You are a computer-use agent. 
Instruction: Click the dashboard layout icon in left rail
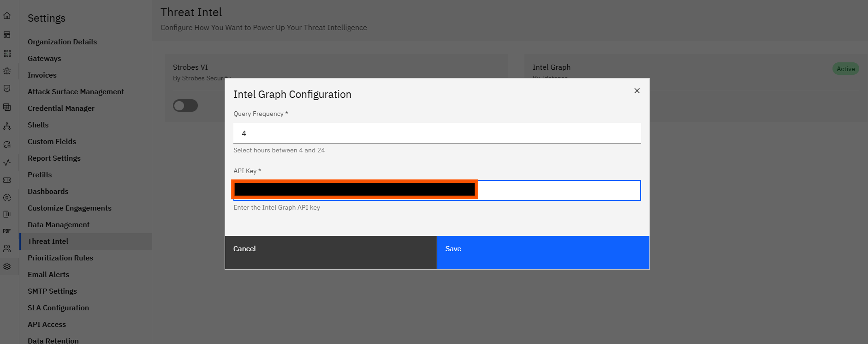(x=7, y=35)
